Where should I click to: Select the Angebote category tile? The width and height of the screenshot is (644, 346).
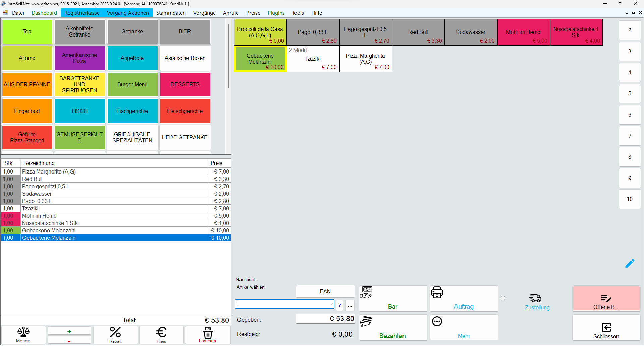click(x=132, y=58)
